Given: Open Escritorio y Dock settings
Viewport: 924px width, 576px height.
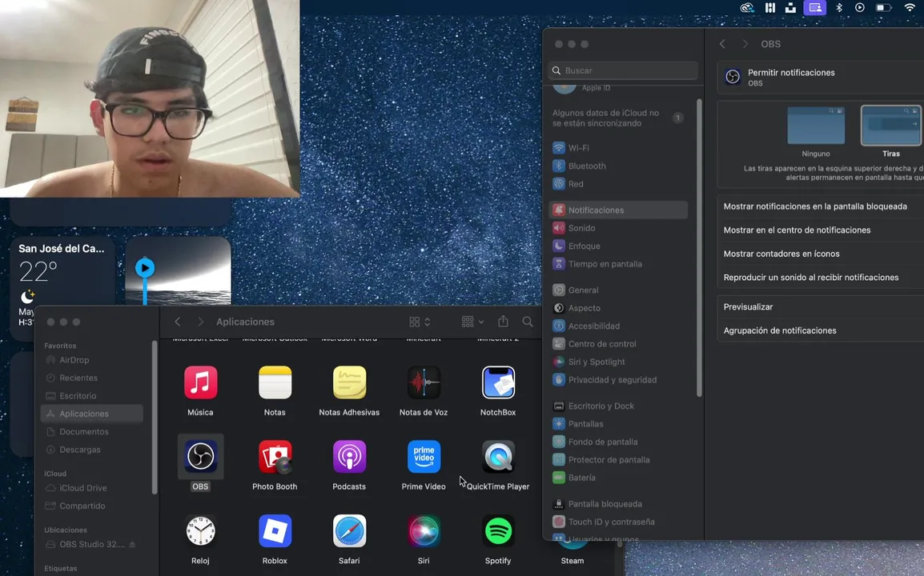Looking at the screenshot, I should [x=618, y=406].
